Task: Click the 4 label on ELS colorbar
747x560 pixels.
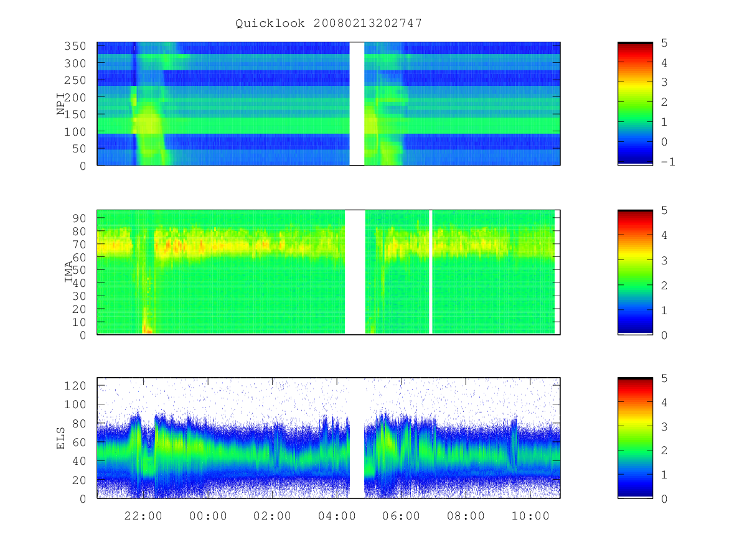Action: (x=664, y=403)
